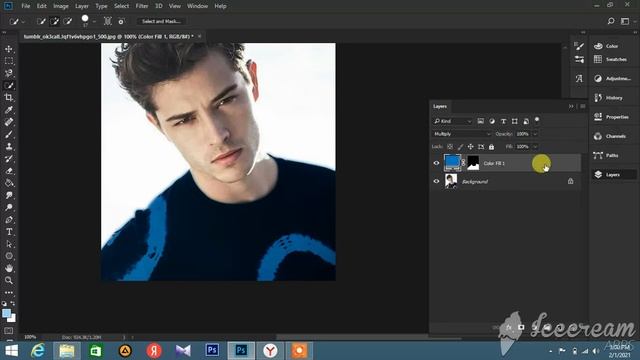Select the History Brush tool
Screen dimensions: 640x360
coord(9,159)
